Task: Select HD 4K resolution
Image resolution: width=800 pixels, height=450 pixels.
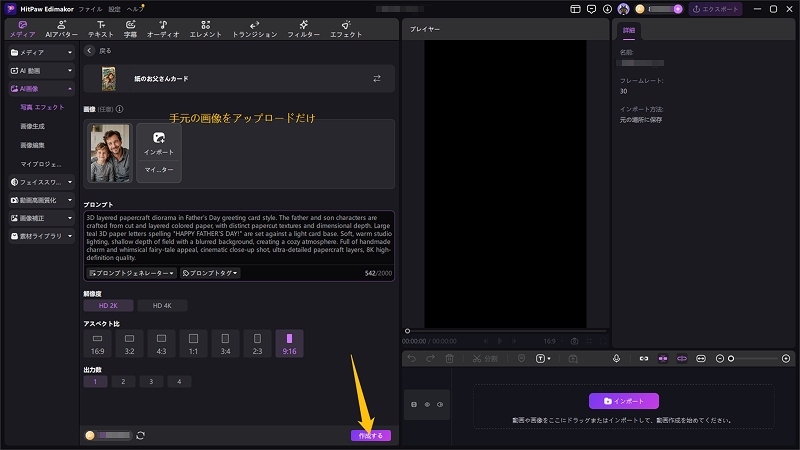Action: pyautogui.click(x=162, y=306)
